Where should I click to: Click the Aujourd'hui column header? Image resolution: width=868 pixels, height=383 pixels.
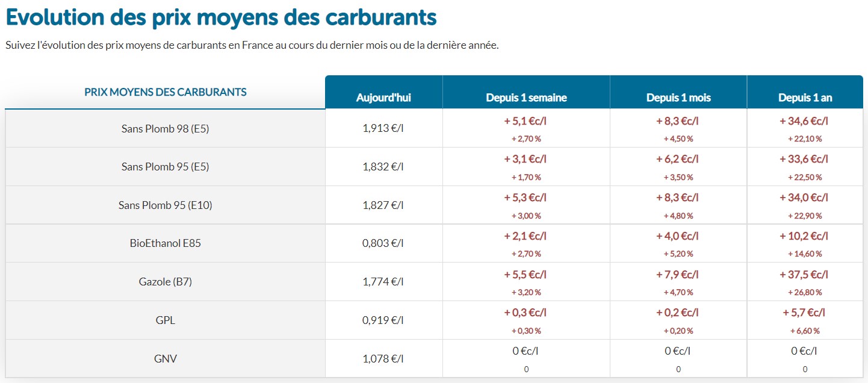pyautogui.click(x=383, y=98)
